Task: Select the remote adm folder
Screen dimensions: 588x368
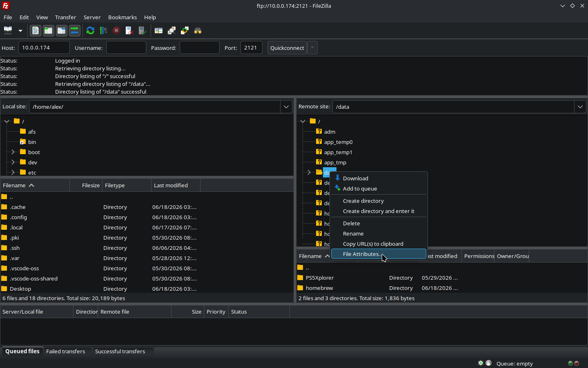Action: [x=330, y=132]
